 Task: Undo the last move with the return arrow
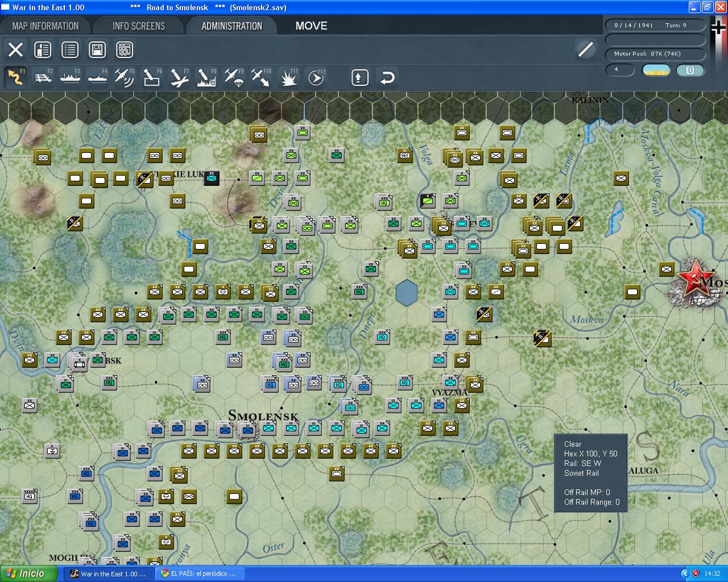click(387, 77)
